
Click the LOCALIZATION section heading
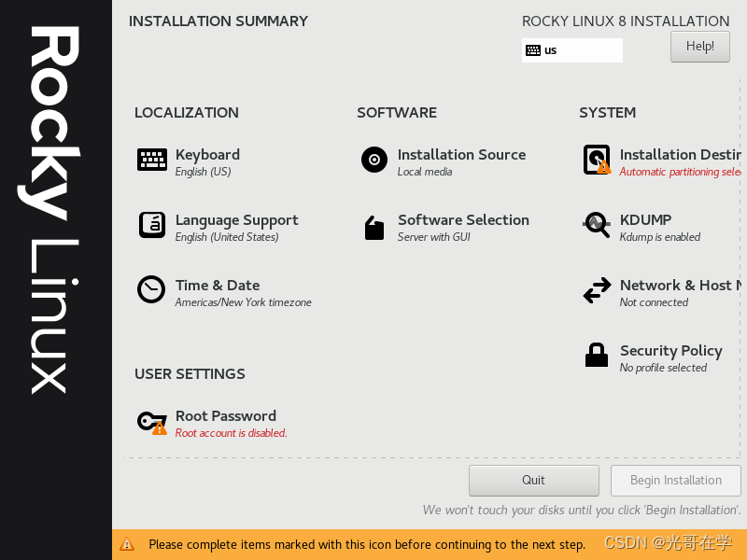click(x=187, y=112)
